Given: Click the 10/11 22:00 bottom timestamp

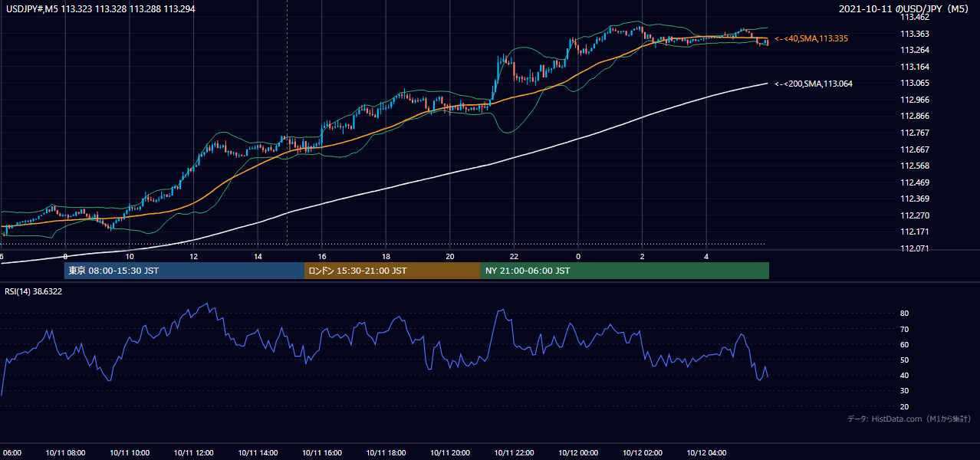Looking at the screenshot, I should [514, 453].
